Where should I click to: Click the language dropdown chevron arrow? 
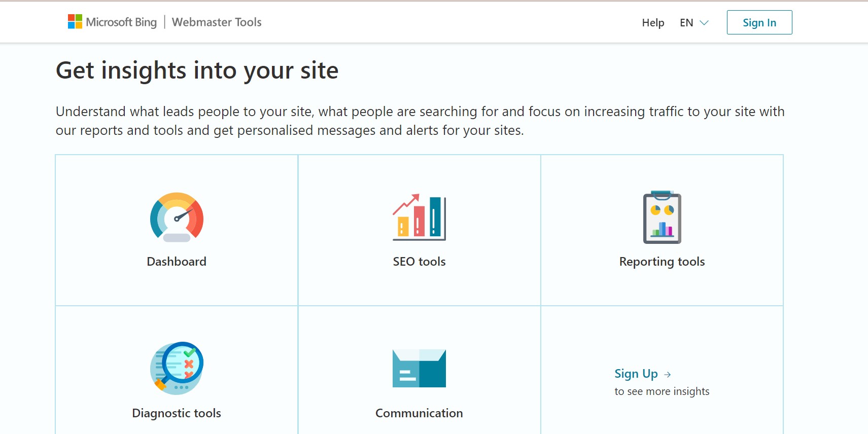coord(704,23)
